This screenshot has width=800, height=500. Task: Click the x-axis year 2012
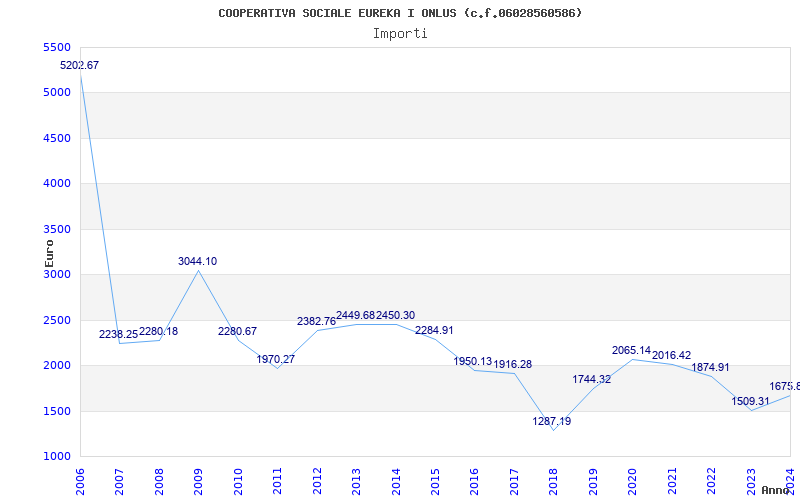click(x=317, y=482)
